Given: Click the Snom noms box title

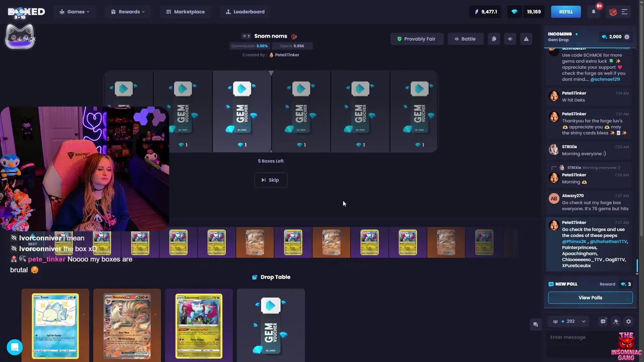Looking at the screenshot, I should click(x=271, y=36).
